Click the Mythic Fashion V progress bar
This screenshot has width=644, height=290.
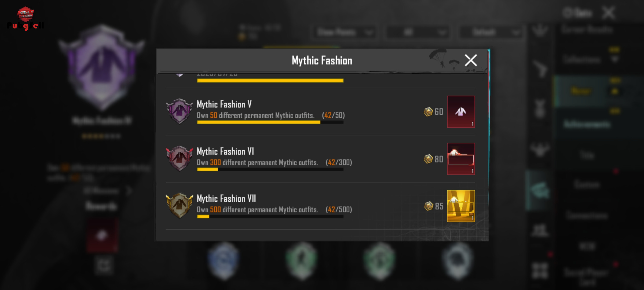pyautogui.click(x=270, y=122)
